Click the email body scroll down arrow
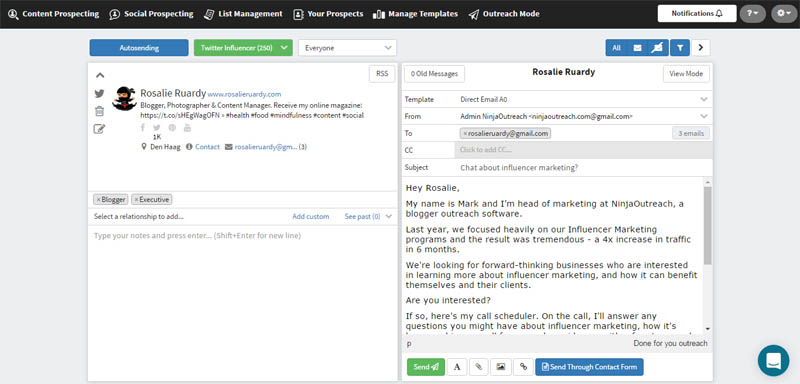This screenshot has height=384, width=800. [x=707, y=329]
